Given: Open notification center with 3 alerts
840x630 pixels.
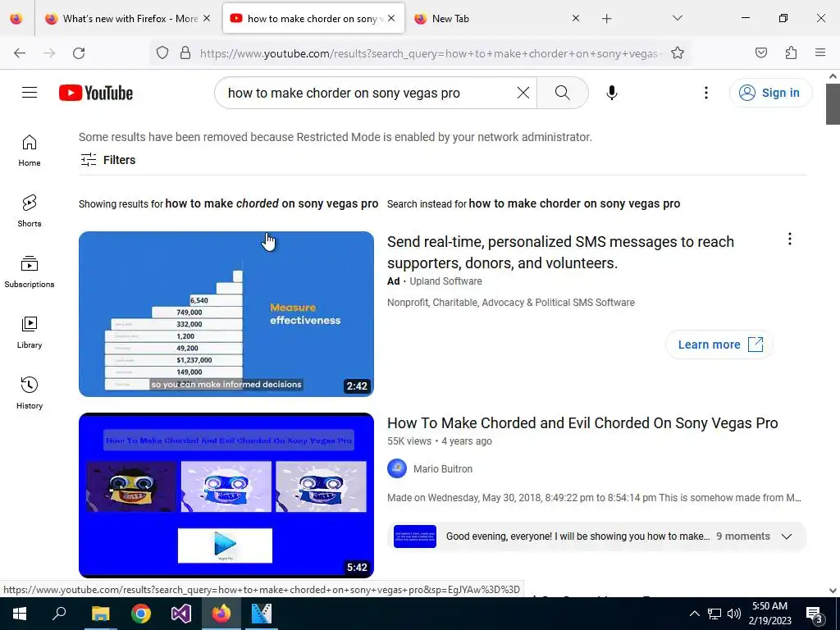Looking at the screenshot, I should pos(815,614).
